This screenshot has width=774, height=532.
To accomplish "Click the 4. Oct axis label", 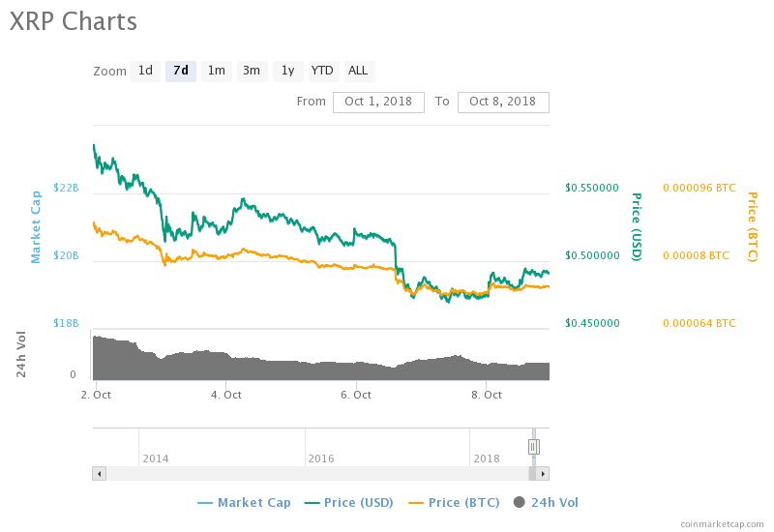I will point(226,395).
